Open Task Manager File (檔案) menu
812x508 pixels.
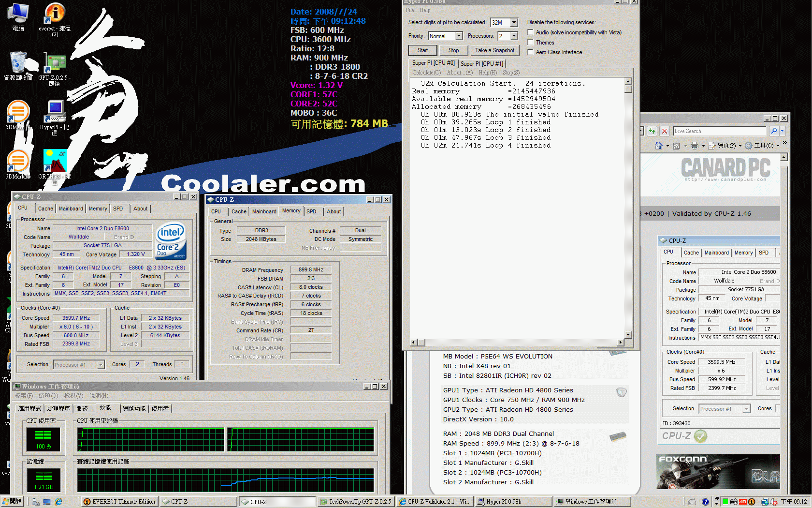[24, 396]
